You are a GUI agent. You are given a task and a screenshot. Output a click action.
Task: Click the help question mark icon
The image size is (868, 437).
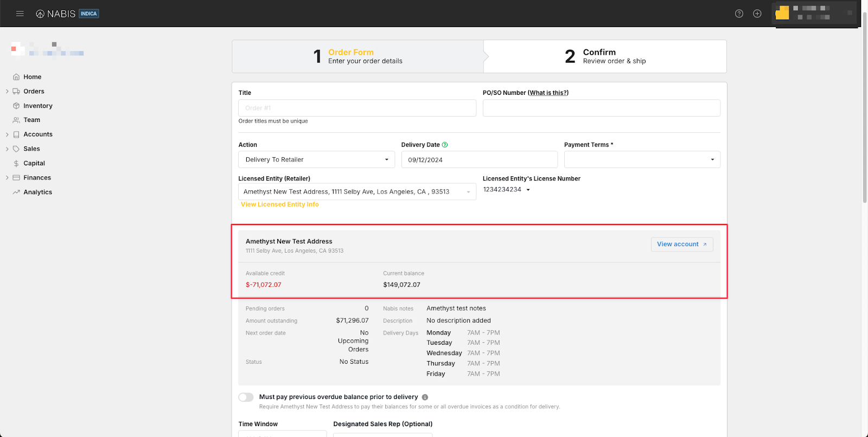point(739,14)
